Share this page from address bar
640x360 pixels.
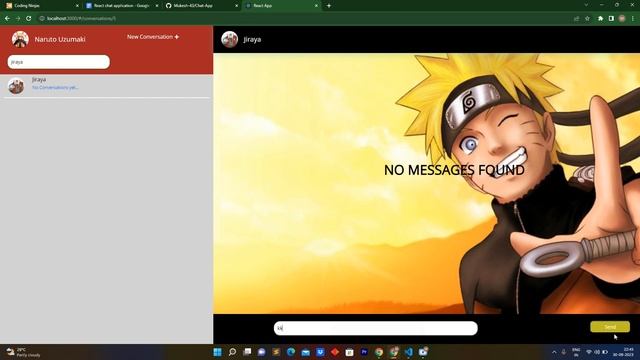[576, 18]
